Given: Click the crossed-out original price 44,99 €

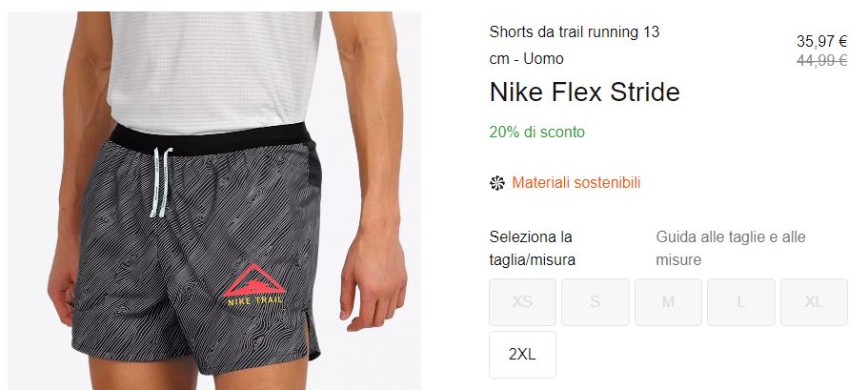Looking at the screenshot, I should (x=821, y=60).
